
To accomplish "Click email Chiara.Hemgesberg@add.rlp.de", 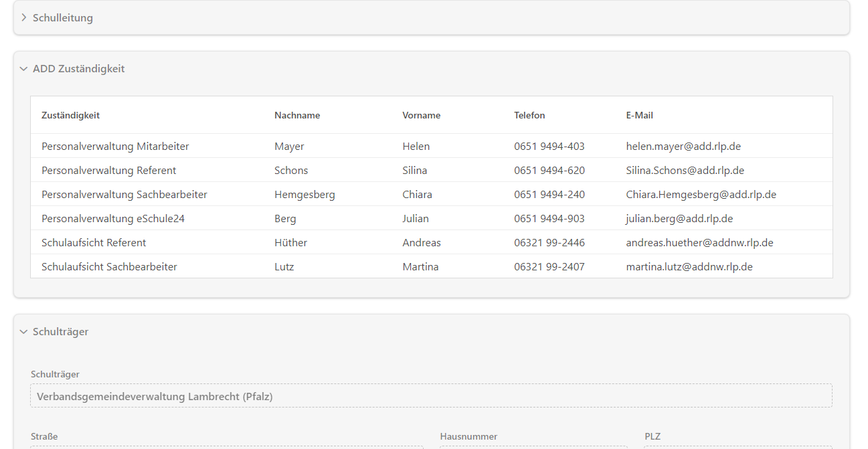I will tap(701, 195).
